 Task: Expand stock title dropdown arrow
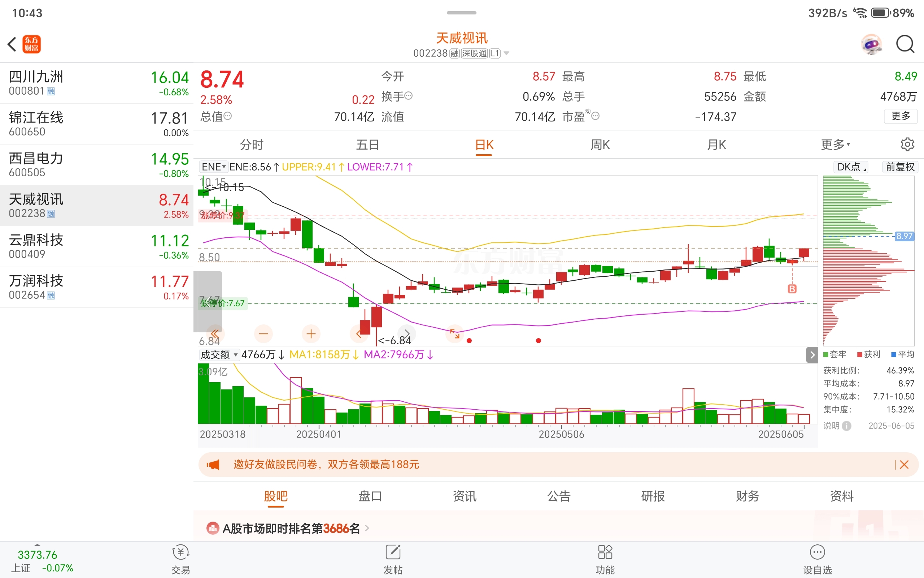pyautogui.click(x=507, y=53)
